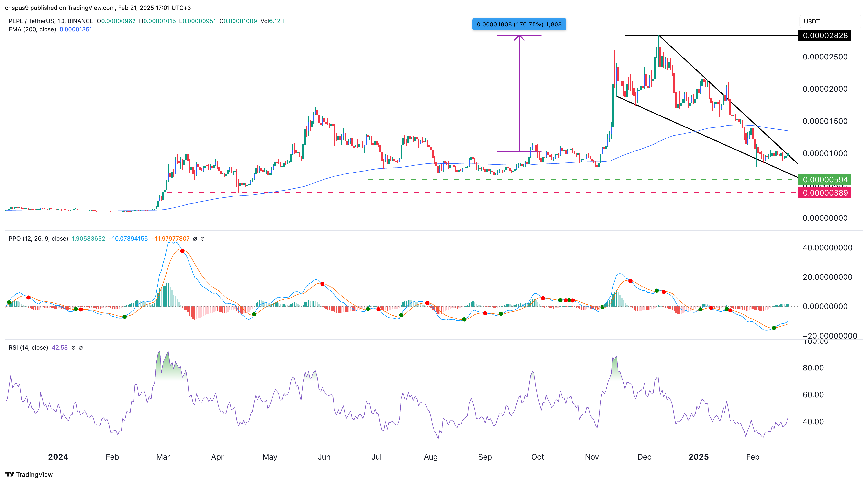The height and width of the screenshot is (483, 868).
Task: Click the 0.00002000 price axis label
Action: tap(825, 89)
